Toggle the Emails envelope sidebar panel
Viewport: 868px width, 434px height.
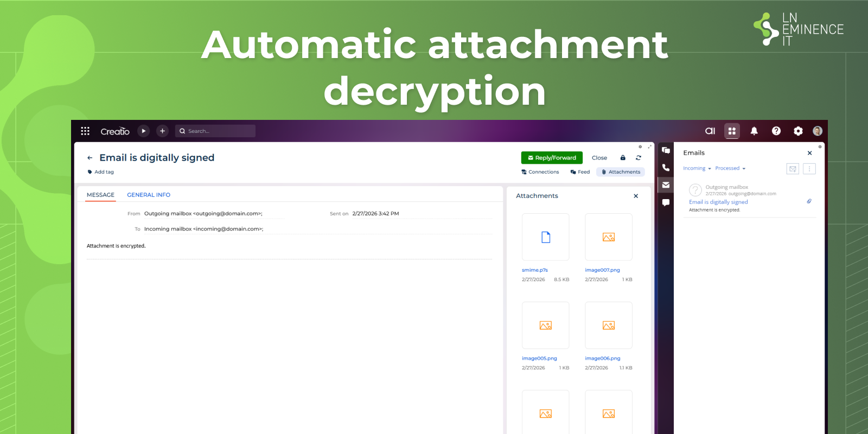click(666, 185)
